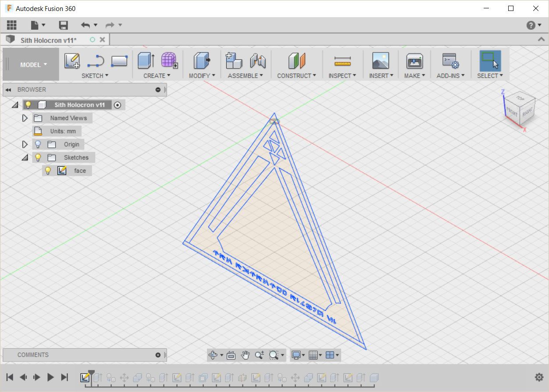Select the Zoom tool
This screenshot has width=549, height=392.
259,355
